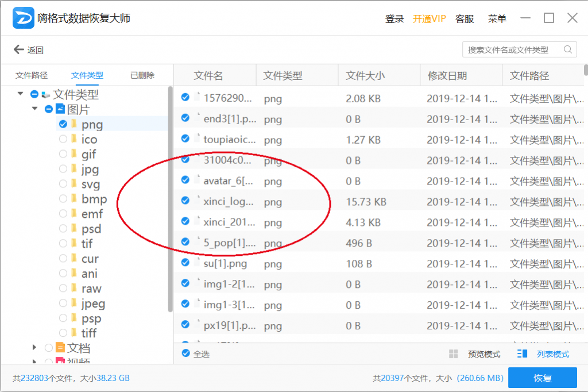The height and width of the screenshot is (392, 588).
Task: Uncheck the xinci_log... file checkbox
Action: point(185,201)
